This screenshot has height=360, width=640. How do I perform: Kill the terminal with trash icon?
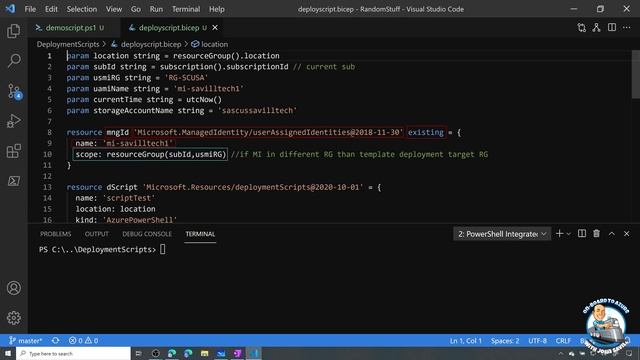(596, 233)
